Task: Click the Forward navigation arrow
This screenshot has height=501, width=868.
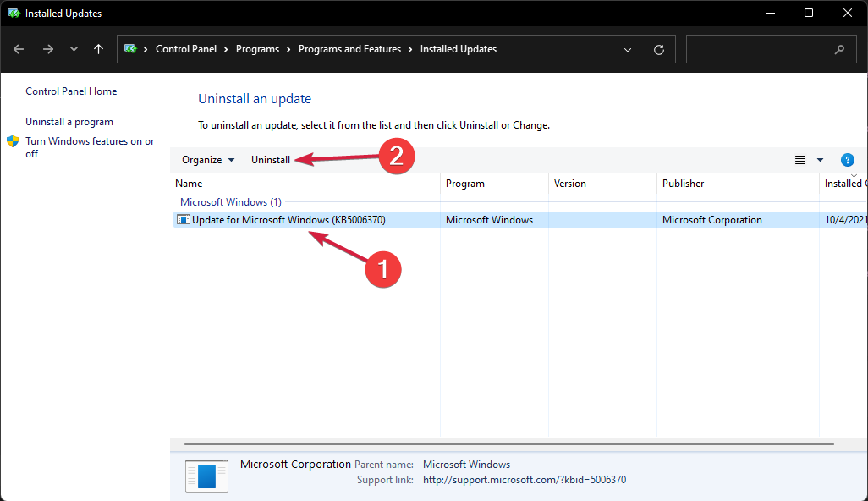Action: click(x=48, y=49)
